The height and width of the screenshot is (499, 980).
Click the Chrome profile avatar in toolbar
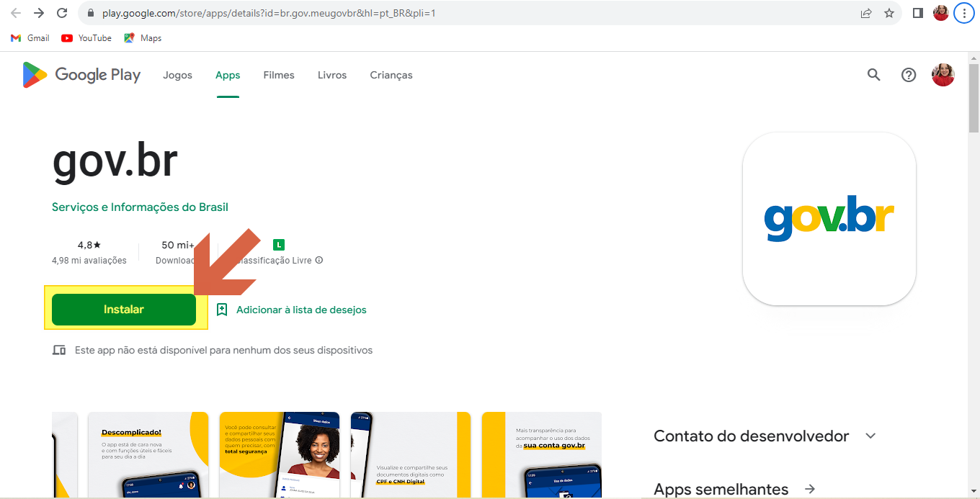click(x=941, y=13)
